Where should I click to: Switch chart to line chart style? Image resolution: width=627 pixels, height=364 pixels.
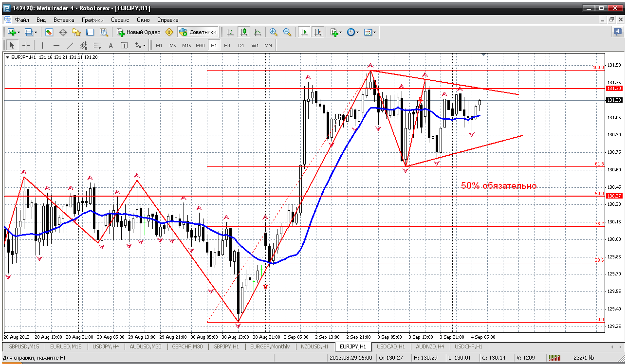click(258, 32)
